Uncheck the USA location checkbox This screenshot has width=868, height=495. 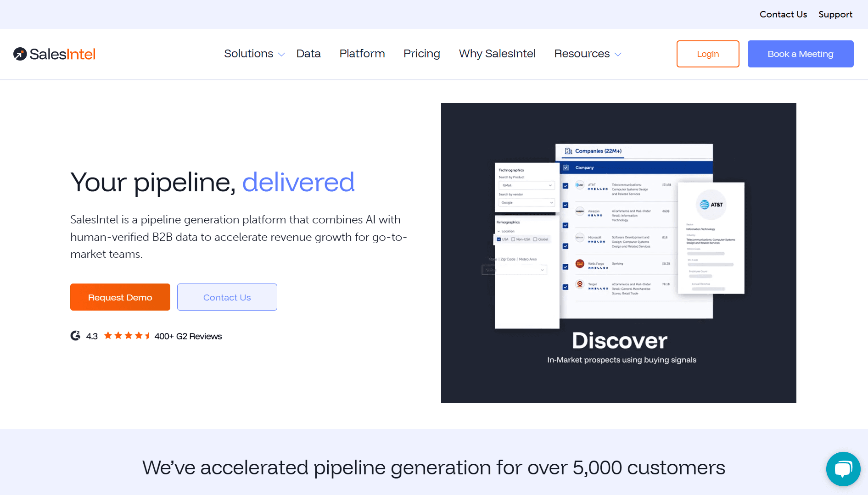(499, 239)
